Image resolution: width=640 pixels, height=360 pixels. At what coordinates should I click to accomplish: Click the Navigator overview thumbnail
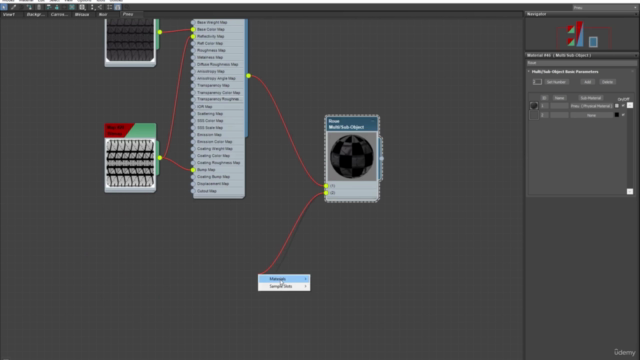583,34
